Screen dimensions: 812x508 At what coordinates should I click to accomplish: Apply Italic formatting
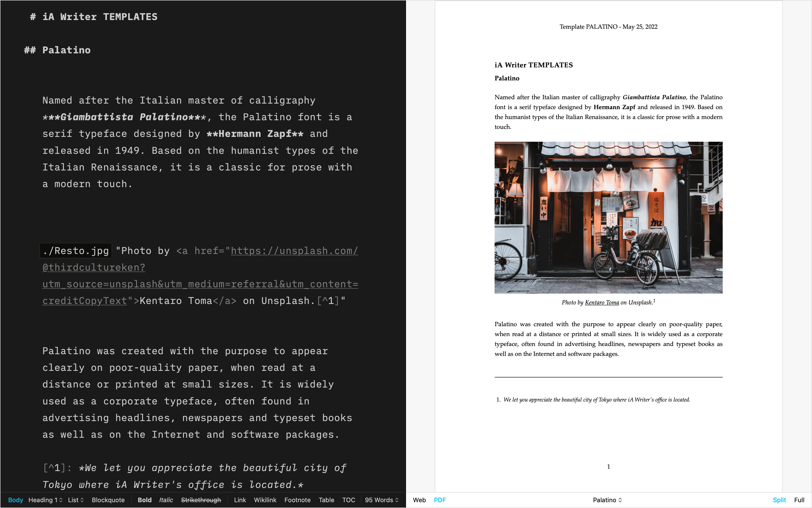coord(166,500)
